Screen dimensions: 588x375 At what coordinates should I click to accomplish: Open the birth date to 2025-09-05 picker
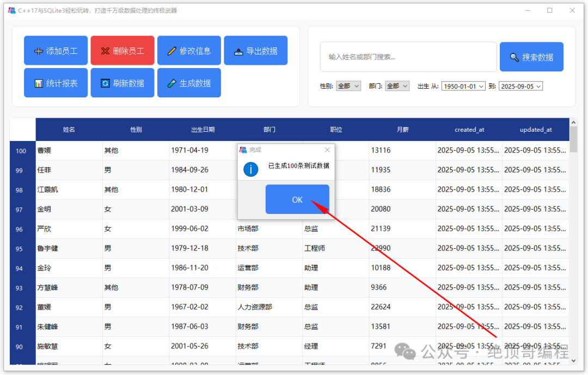pos(520,86)
